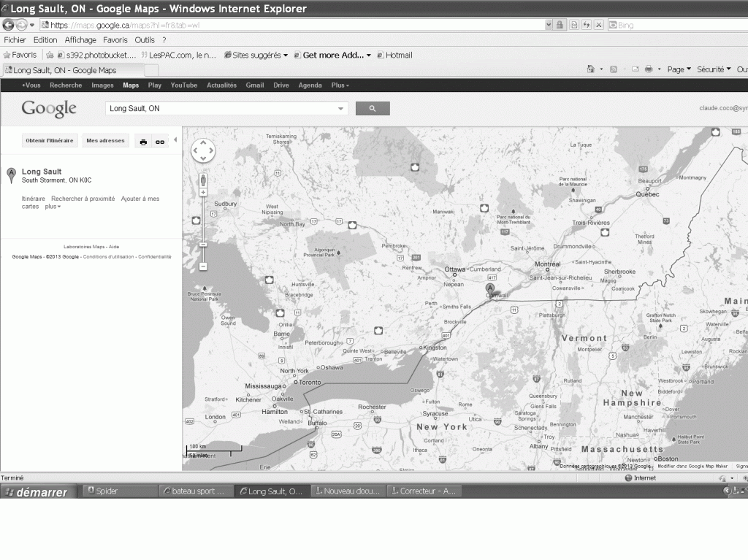Open the Favoris star button in favorites bar

click(x=20, y=55)
